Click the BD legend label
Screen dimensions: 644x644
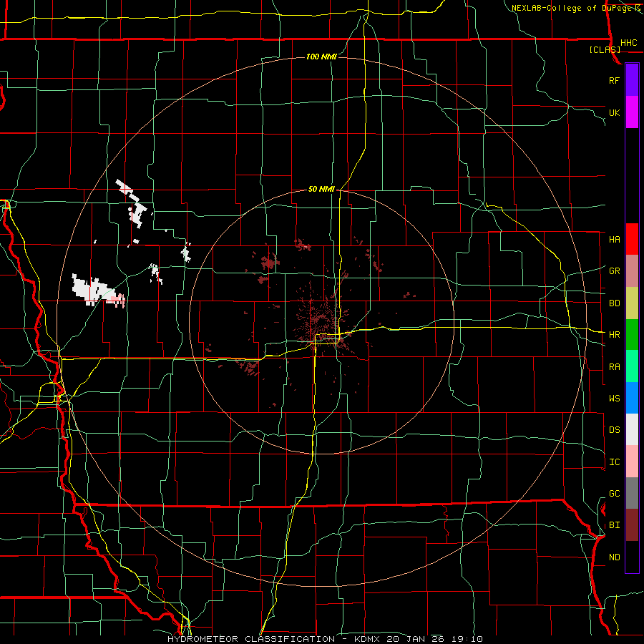pos(615,303)
